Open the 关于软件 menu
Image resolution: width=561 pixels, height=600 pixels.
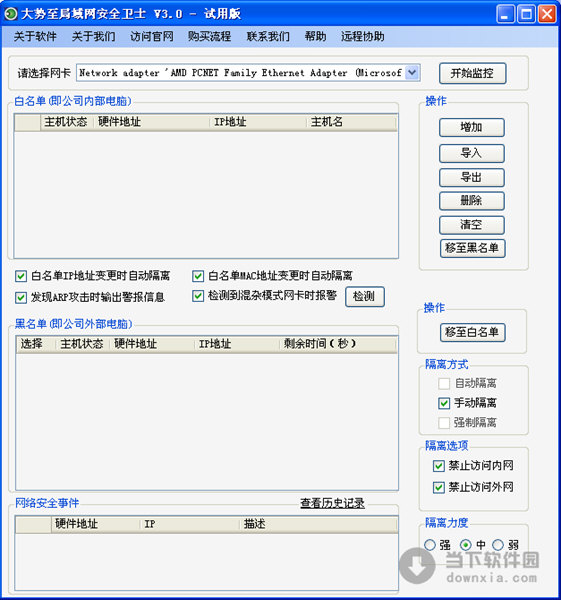coord(35,37)
